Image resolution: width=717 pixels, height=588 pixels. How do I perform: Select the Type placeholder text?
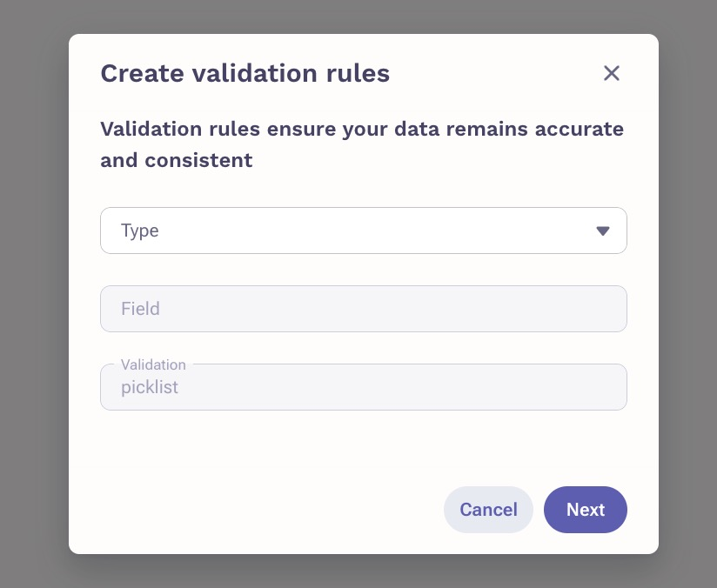[x=140, y=231]
